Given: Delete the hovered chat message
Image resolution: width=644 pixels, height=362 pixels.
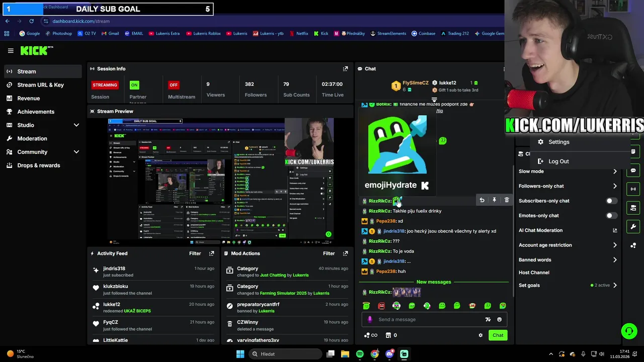Looking at the screenshot, I should click(x=507, y=200).
